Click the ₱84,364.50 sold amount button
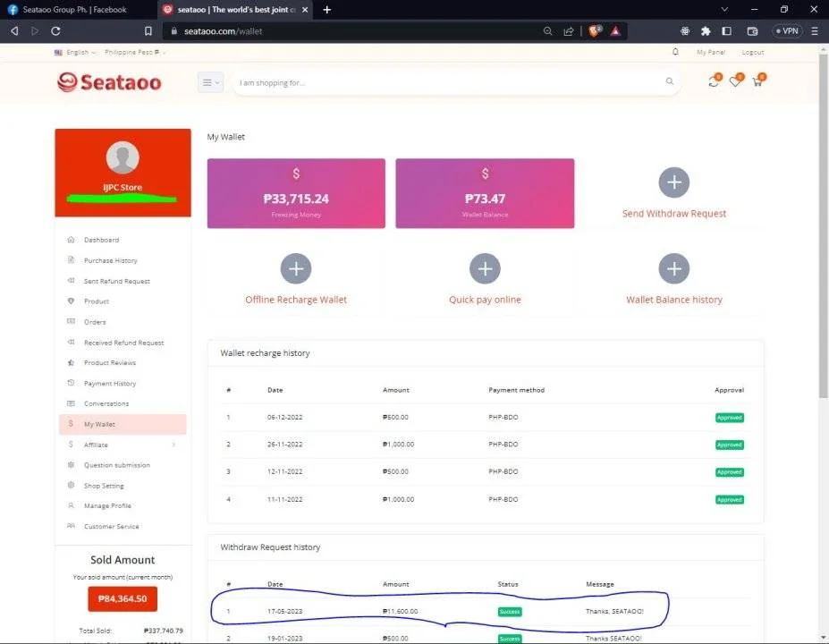The height and width of the screenshot is (644, 829). [x=123, y=598]
